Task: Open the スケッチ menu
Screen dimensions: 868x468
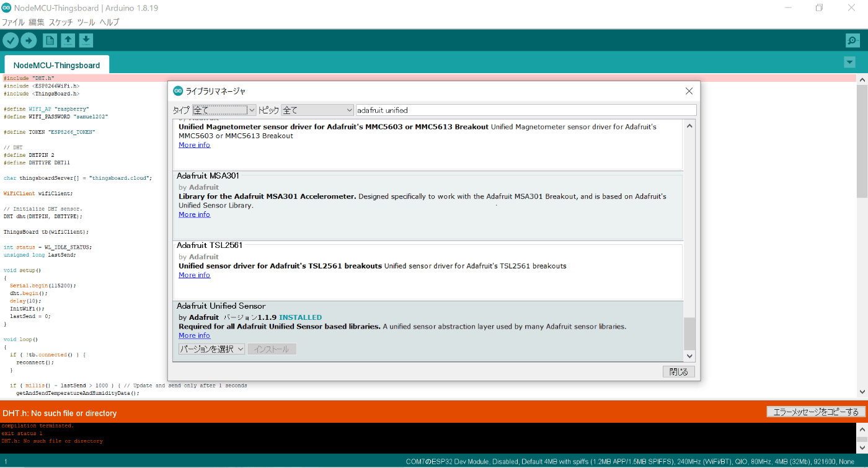Action: pyautogui.click(x=61, y=22)
